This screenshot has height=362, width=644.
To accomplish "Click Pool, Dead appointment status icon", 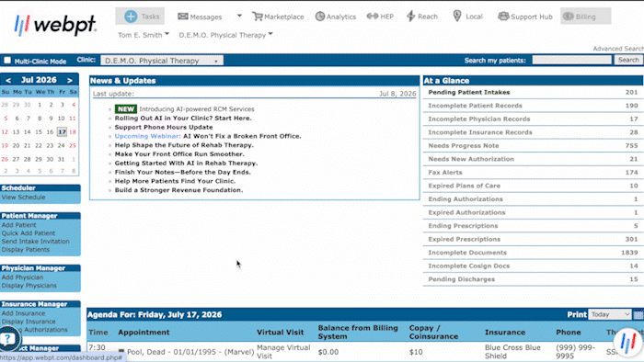I will tap(121, 351).
